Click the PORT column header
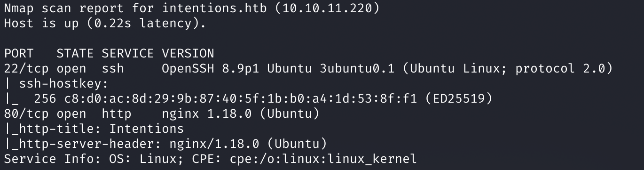 [x=19, y=53]
